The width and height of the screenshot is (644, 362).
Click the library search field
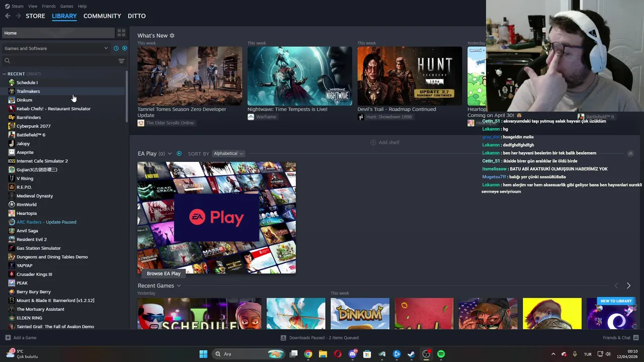[59, 61]
